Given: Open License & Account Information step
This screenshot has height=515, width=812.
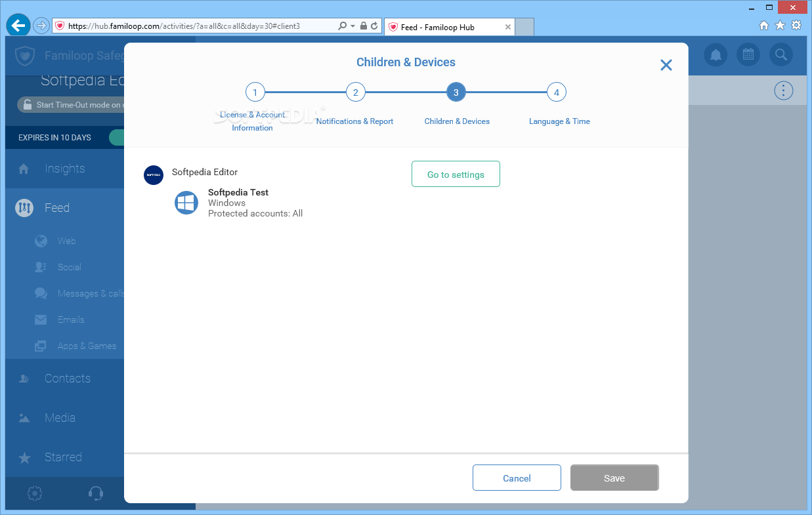Looking at the screenshot, I should click(x=252, y=121).
